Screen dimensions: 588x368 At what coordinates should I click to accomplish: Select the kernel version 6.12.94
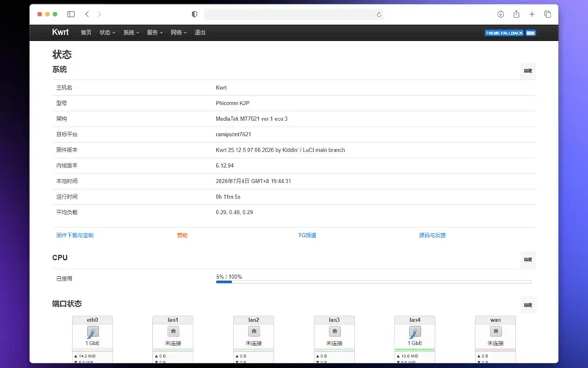click(x=225, y=166)
